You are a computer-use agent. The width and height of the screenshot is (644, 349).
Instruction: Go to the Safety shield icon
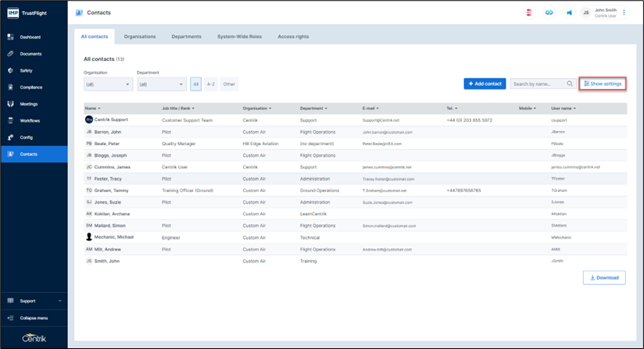pos(11,70)
